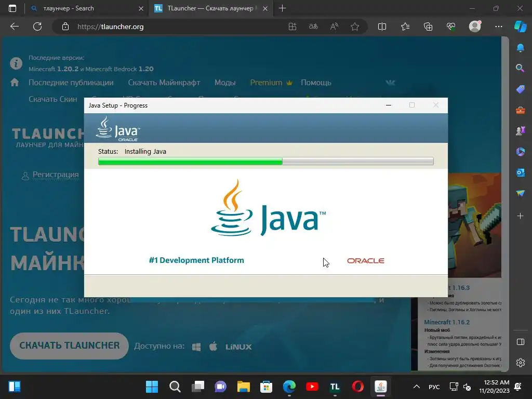This screenshot has width=532, height=399.
Task: Open Shopping tag in Edge sidebar
Action: point(521,89)
